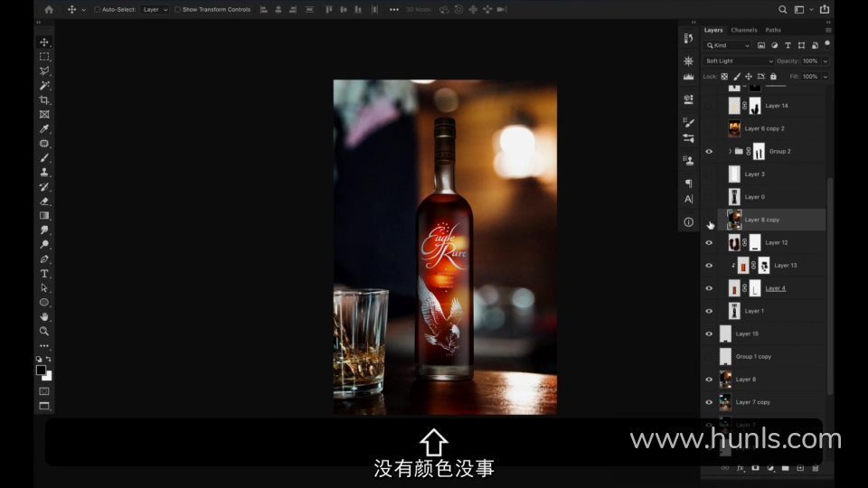Open the Share icon at top right

point(825,9)
